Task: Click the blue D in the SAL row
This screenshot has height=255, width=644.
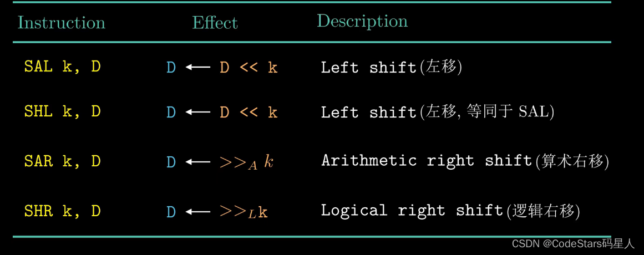Action: [171, 67]
